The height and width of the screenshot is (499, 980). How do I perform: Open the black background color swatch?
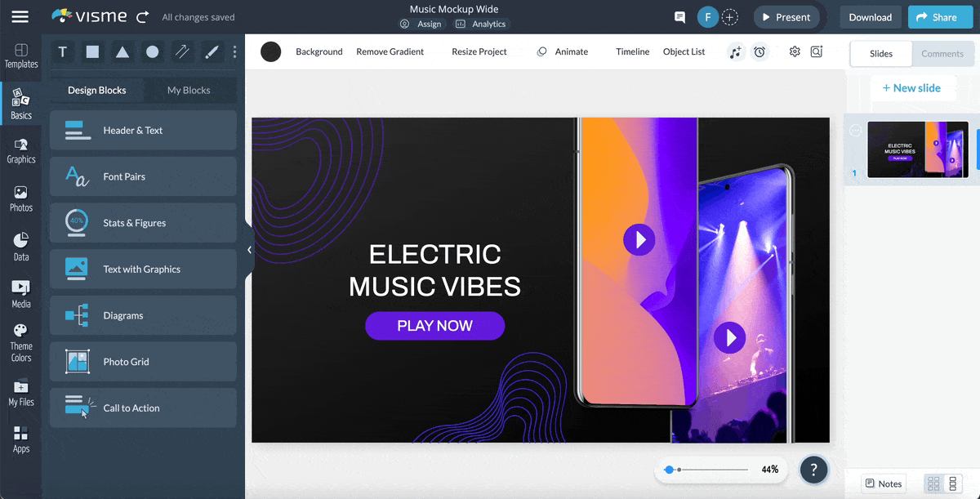click(270, 52)
